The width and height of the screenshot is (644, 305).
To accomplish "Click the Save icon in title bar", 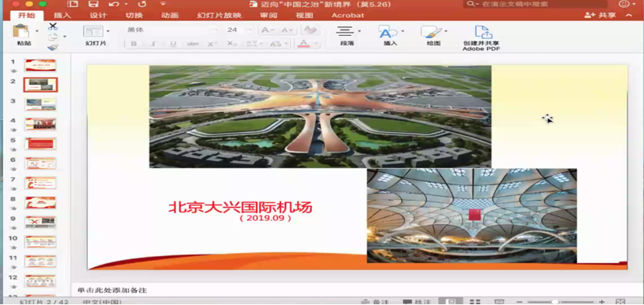I will 93,4.
